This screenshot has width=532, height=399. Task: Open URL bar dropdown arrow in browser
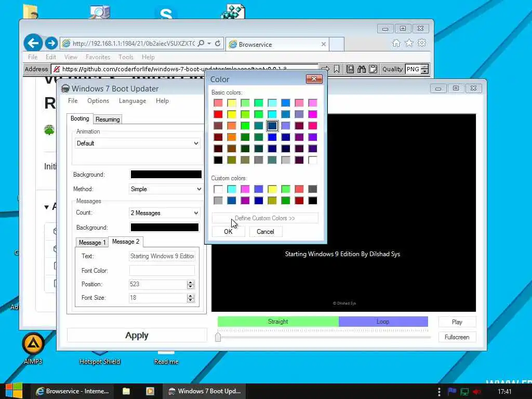coord(209,44)
